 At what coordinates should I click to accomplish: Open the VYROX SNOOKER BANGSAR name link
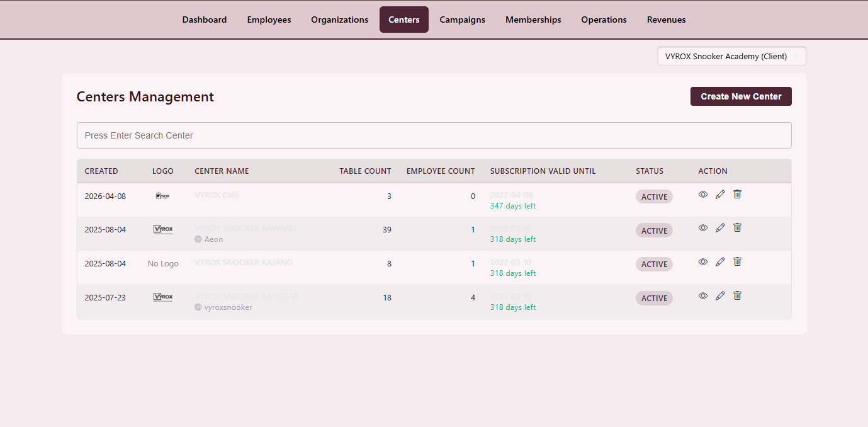(x=247, y=296)
